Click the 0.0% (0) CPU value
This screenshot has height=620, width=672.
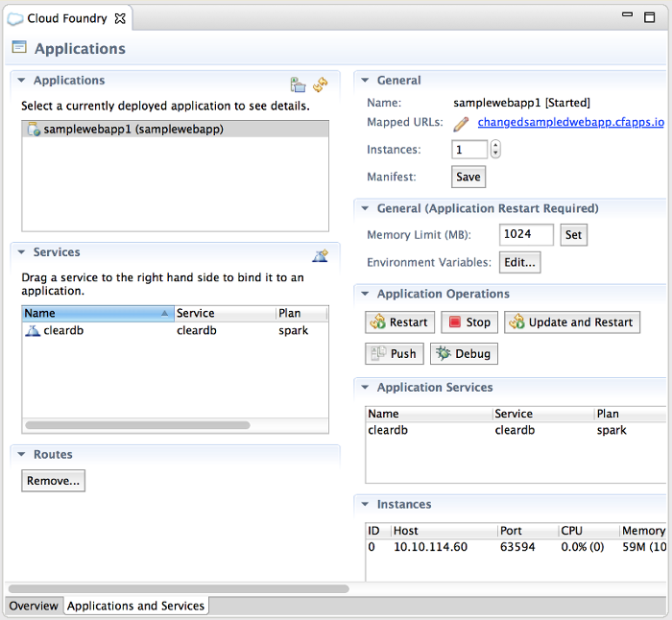583,547
